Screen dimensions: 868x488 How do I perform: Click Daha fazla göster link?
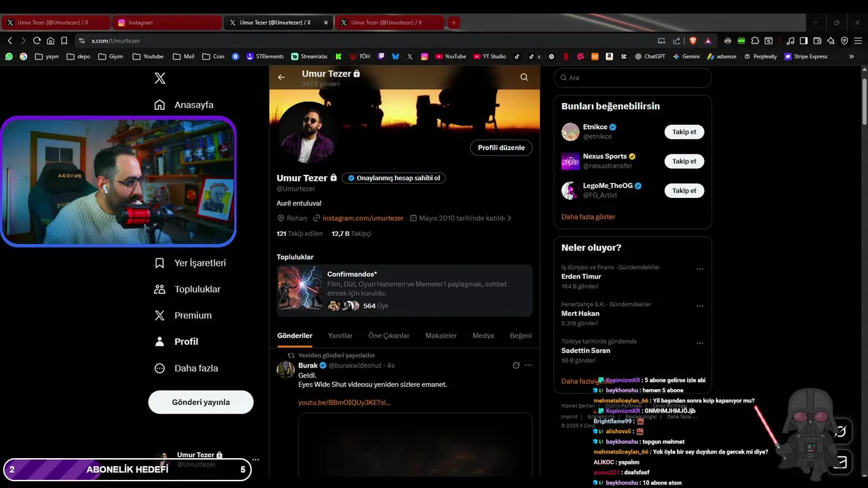click(x=589, y=217)
